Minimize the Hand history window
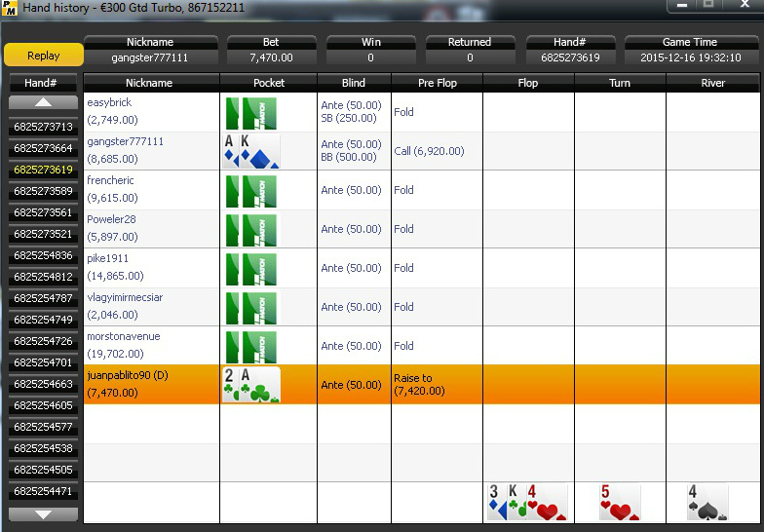 click(x=682, y=4)
